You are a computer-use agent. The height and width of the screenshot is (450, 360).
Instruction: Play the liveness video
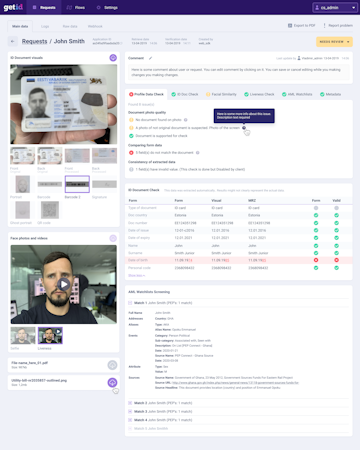pos(64,284)
